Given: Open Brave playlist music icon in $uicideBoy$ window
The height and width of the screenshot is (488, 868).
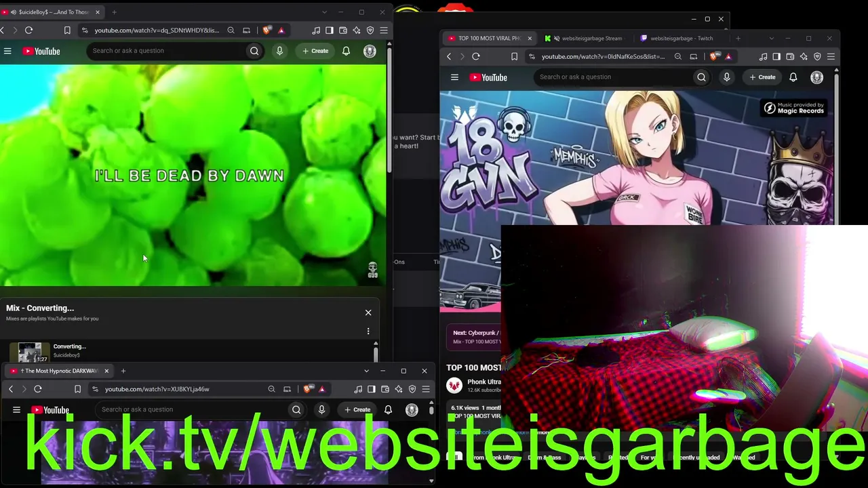Looking at the screenshot, I should [x=316, y=30].
